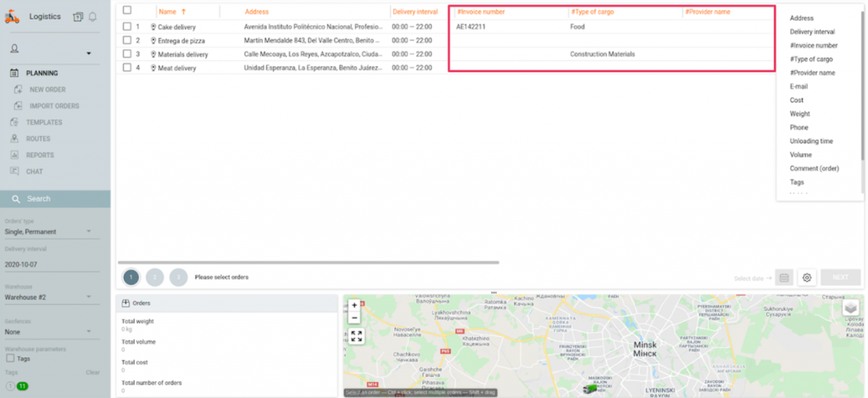Zoom out on the map
This screenshot has height=398, width=868.
pyautogui.click(x=354, y=317)
